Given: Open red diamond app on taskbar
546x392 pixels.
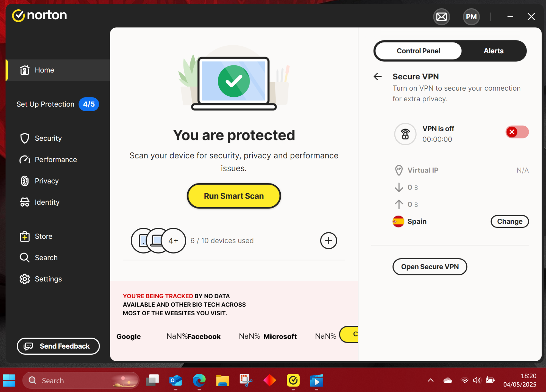Looking at the screenshot, I should [x=269, y=380].
